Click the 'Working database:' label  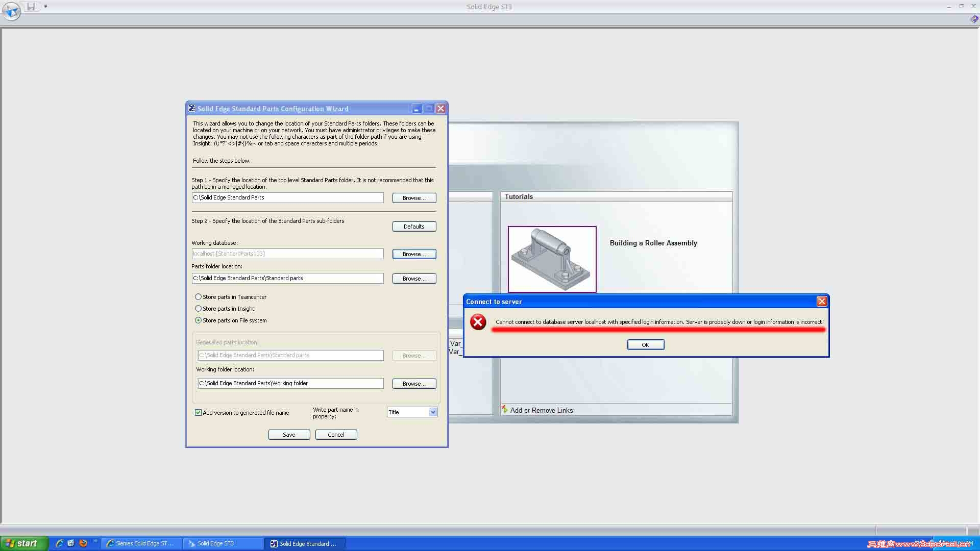tap(214, 243)
